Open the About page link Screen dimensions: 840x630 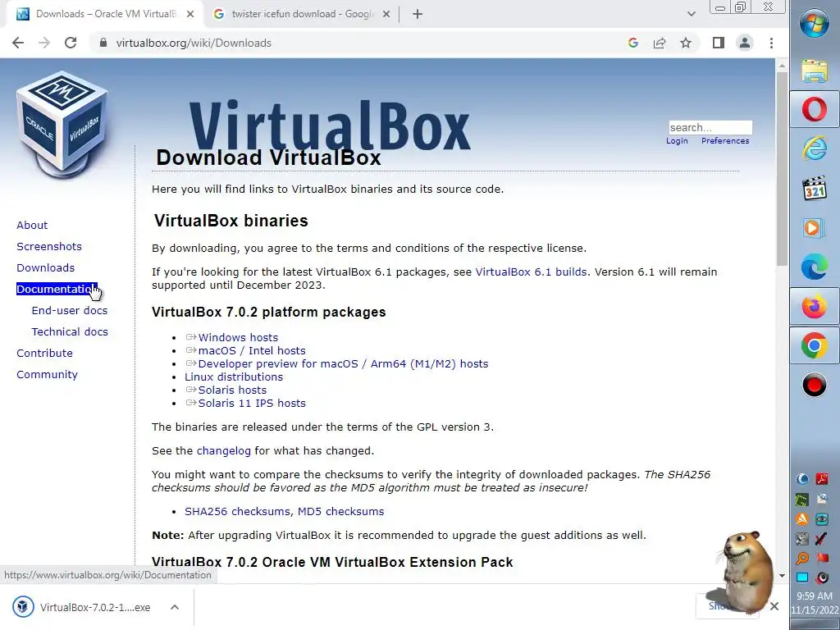(x=32, y=225)
